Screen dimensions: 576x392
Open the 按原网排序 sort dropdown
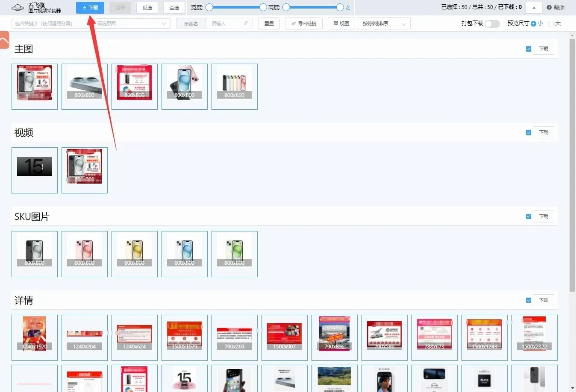click(x=384, y=23)
